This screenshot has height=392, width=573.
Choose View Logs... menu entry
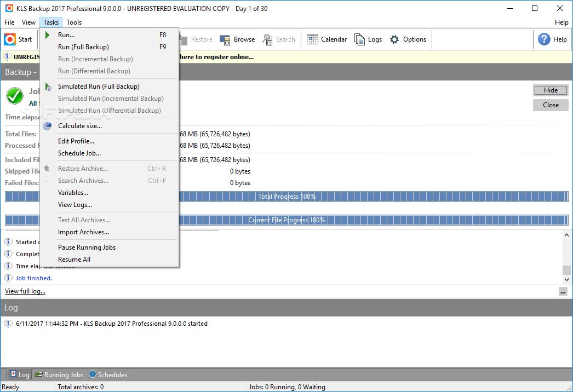[x=109, y=205]
